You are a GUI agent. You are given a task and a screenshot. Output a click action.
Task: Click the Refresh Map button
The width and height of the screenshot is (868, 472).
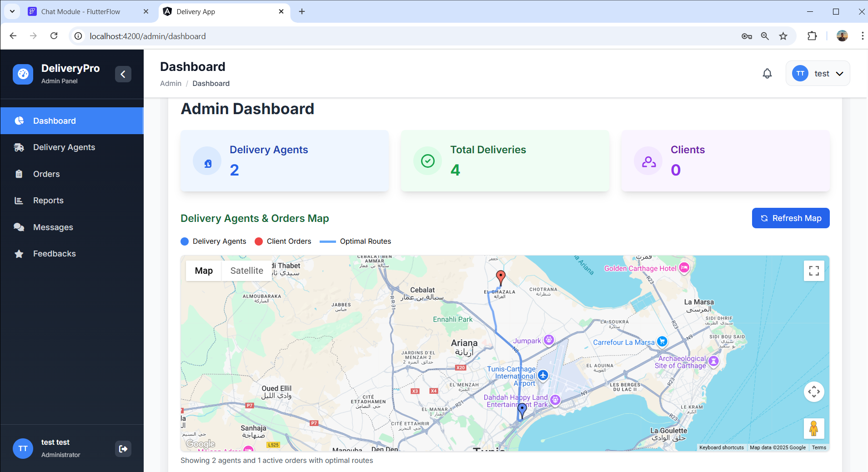[x=791, y=218]
